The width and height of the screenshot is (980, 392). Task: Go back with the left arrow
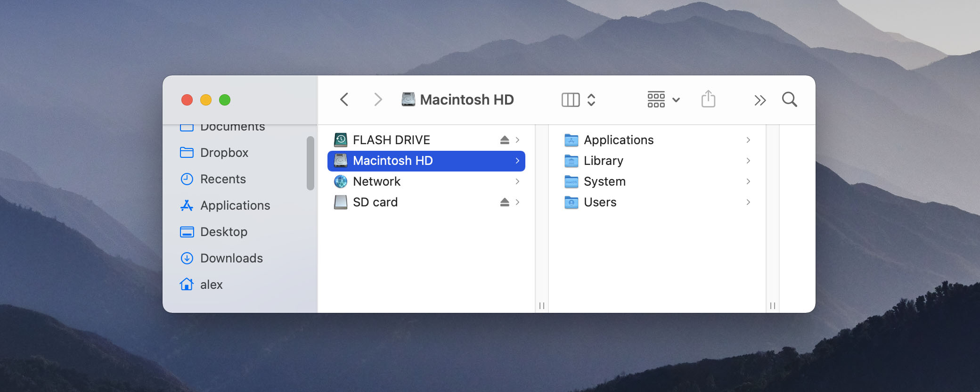[x=344, y=99]
